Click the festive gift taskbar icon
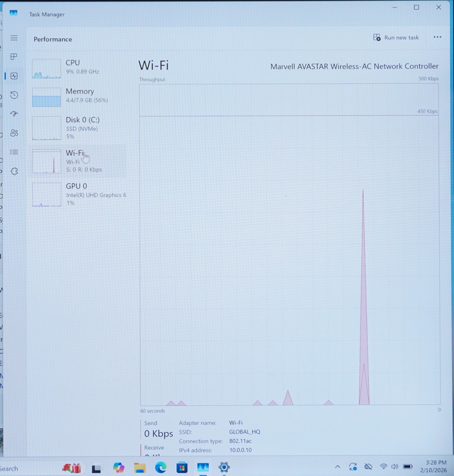The image size is (454, 476). [71, 468]
